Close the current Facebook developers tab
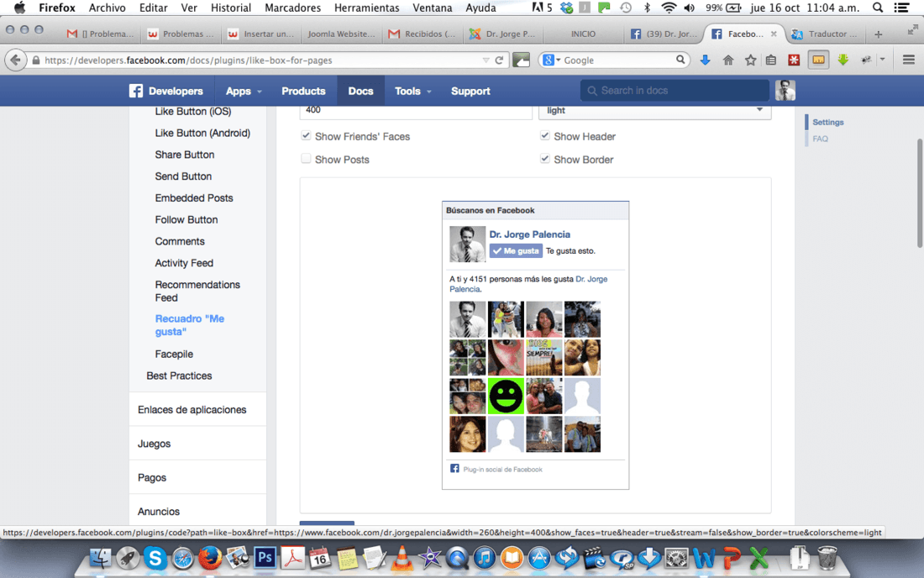924x578 pixels. point(774,34)
